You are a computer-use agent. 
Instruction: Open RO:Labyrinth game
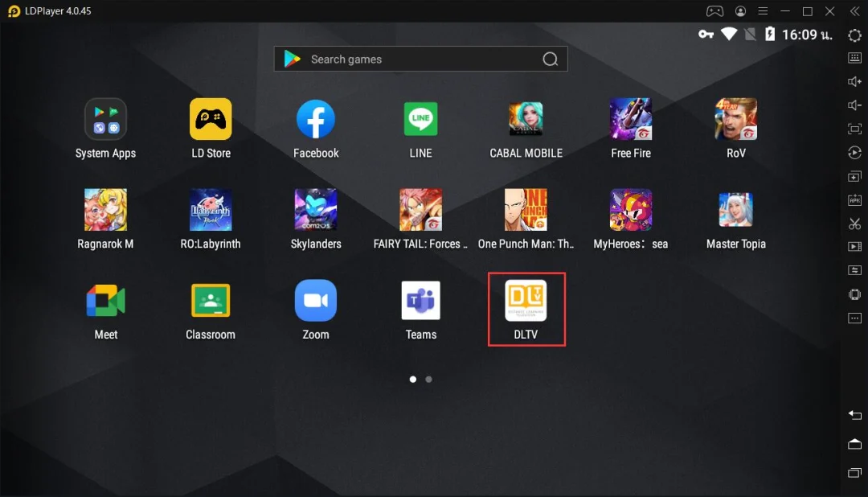click(211, 209)
